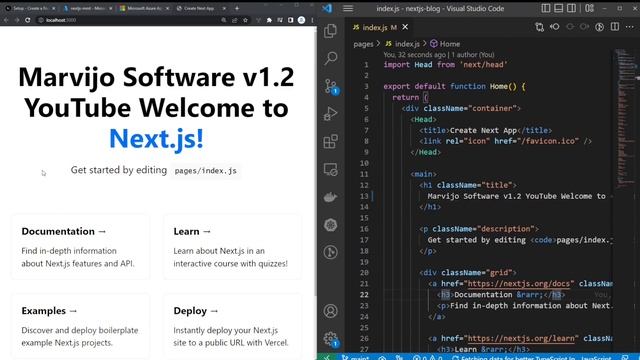The width and height of the screenshot is (640, 360).
Task: Click Open Changes icon in editor toolbar
Action: click(x=540, y=27)
